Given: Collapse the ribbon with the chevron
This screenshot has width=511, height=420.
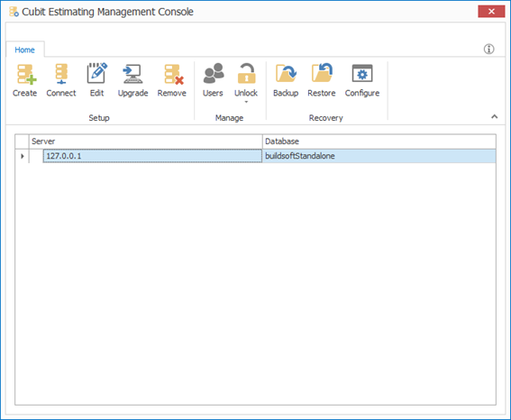Looking at the screenshot, I should point(495,116).
